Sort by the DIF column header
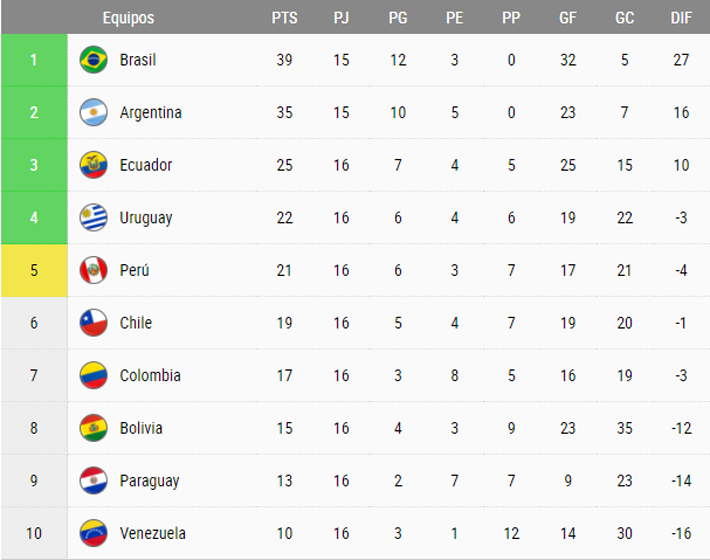Screen dimensions: 710x560 (x=681, y=18)
